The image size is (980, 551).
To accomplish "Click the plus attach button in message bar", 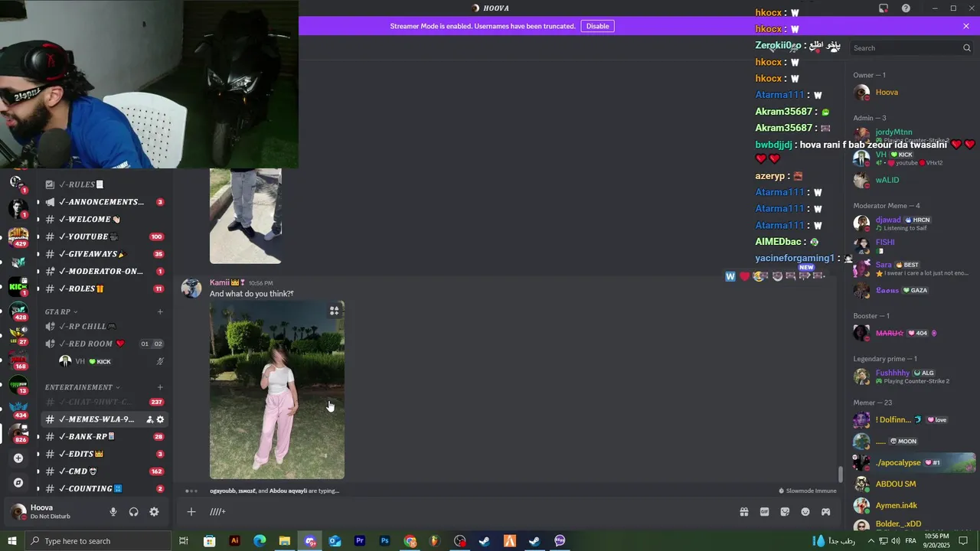I will coord(191,512).
